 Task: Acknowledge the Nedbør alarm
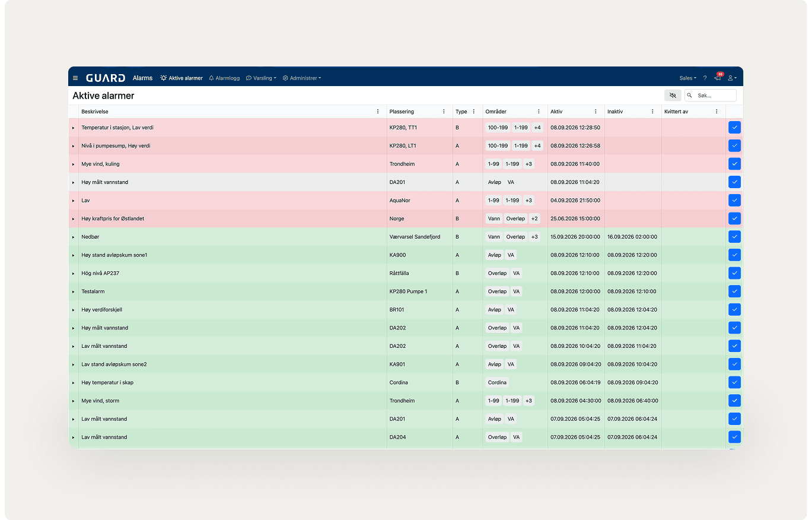734,237
